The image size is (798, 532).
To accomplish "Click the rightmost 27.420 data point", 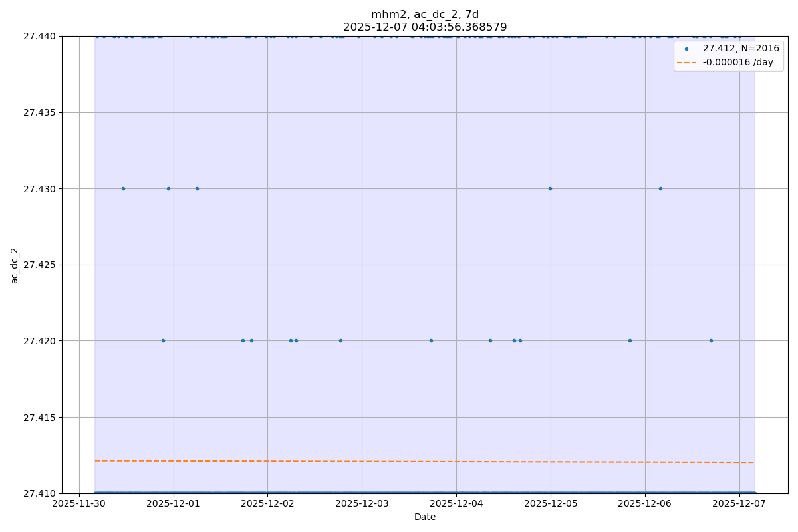I will pyautogui.click(x=711, y=340).
